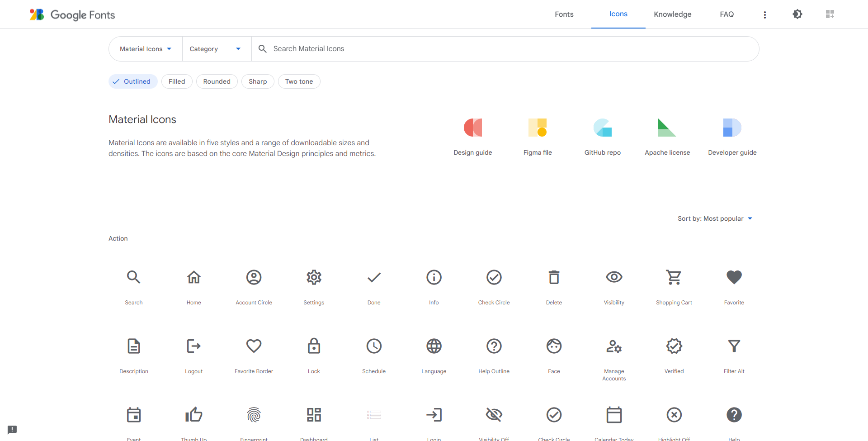Screen dimensions: 868x441
Task: Open the Developer guide link
Action: pos(732,137)
